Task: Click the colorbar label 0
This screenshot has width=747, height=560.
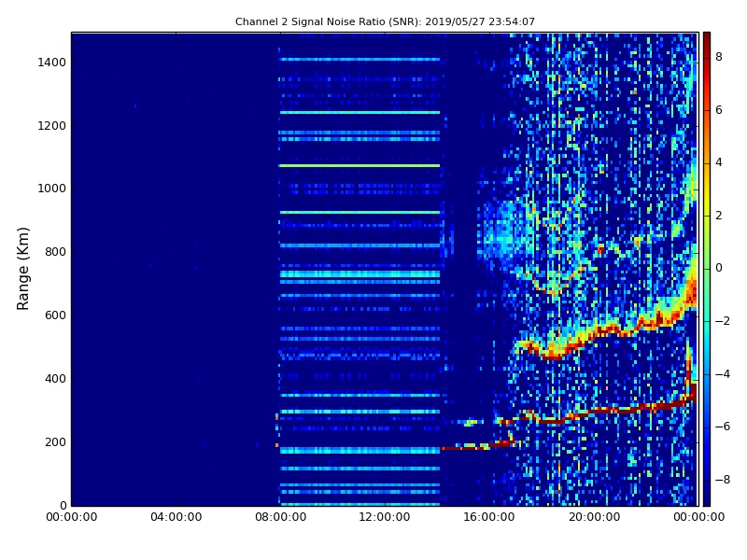Action: (x=719, y=268)
